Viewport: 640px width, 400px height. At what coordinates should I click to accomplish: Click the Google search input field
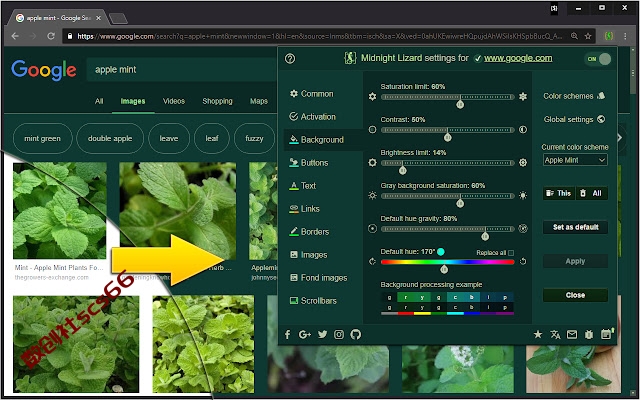182,69
